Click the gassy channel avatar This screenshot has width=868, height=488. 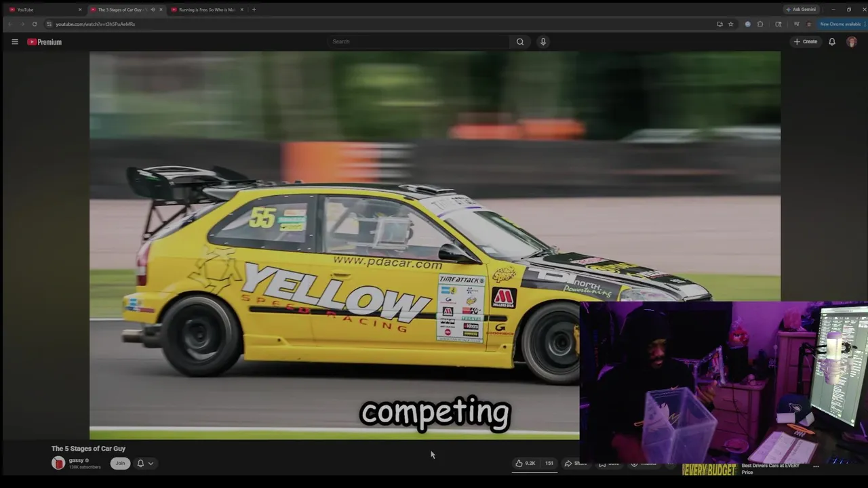tap(58, 463)
